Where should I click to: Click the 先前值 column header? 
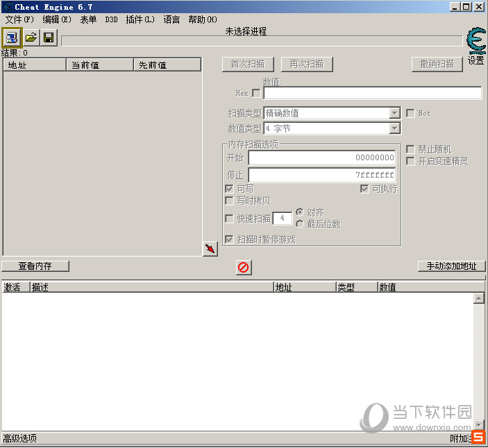click(x=167, y=65)
